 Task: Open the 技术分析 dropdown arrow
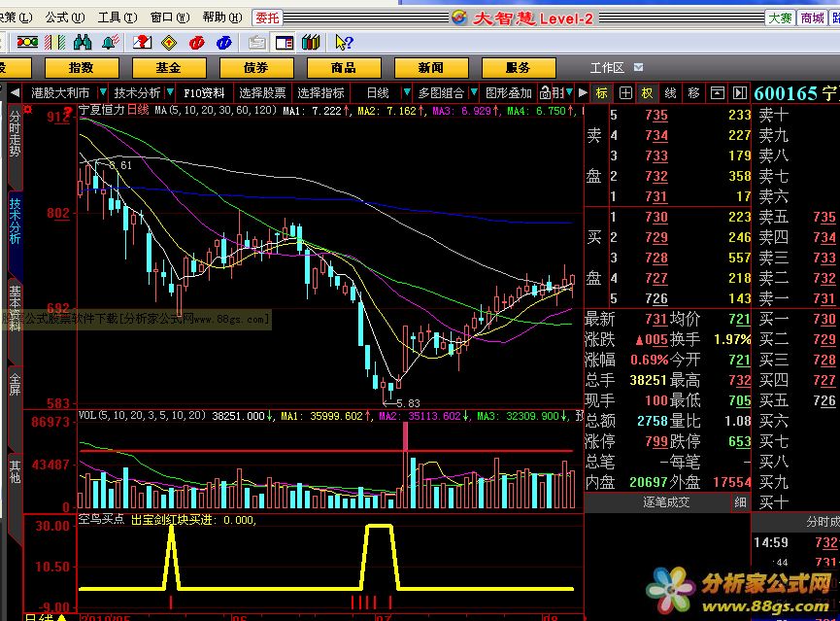point(170,92)
